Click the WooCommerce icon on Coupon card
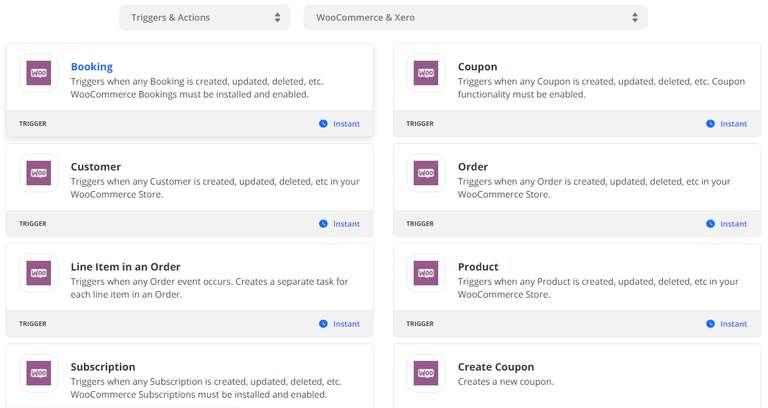This screenshot has height=408, width=768. coord(426,73)
